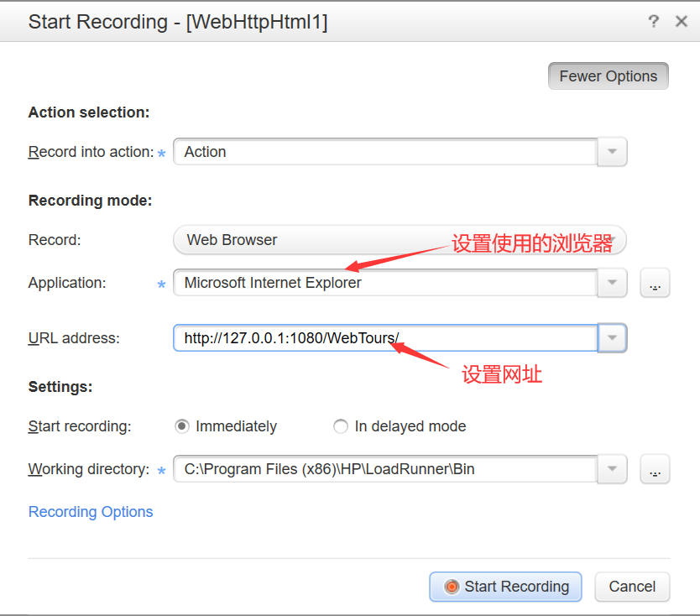
Task: Expand the Working directory dropdown arrow
Action: pos(612,469)
